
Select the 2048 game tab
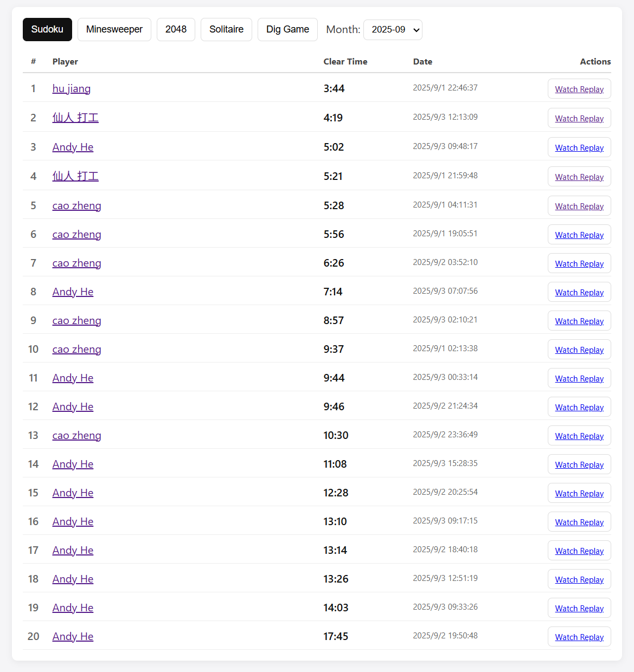pyautogui.click(x=176, y=29)
